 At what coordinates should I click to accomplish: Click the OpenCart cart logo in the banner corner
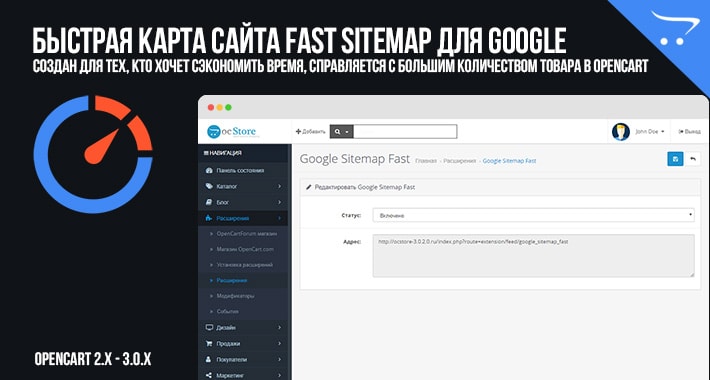(675, 28)
